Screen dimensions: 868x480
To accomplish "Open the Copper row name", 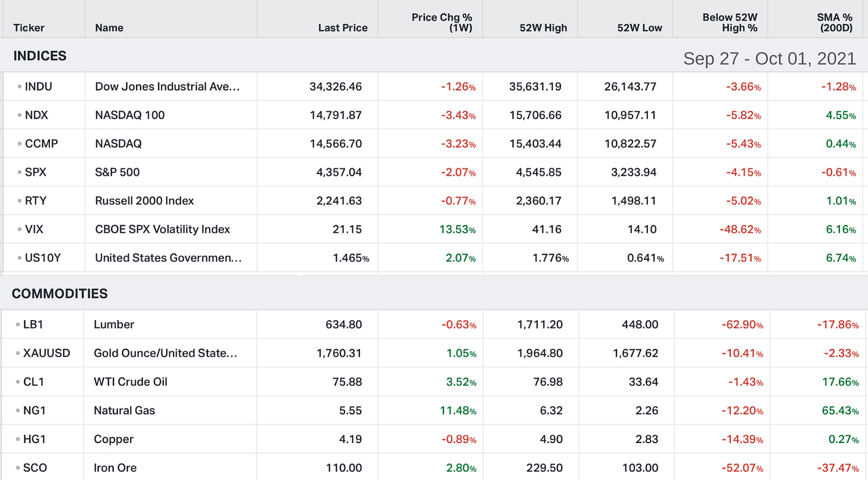I will [x=114, y=439].
